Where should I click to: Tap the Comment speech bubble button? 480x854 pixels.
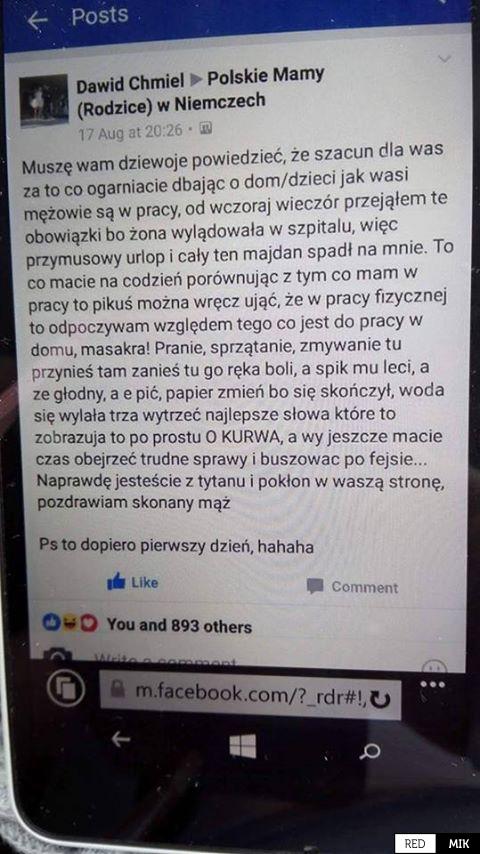(x=352, y=586)
